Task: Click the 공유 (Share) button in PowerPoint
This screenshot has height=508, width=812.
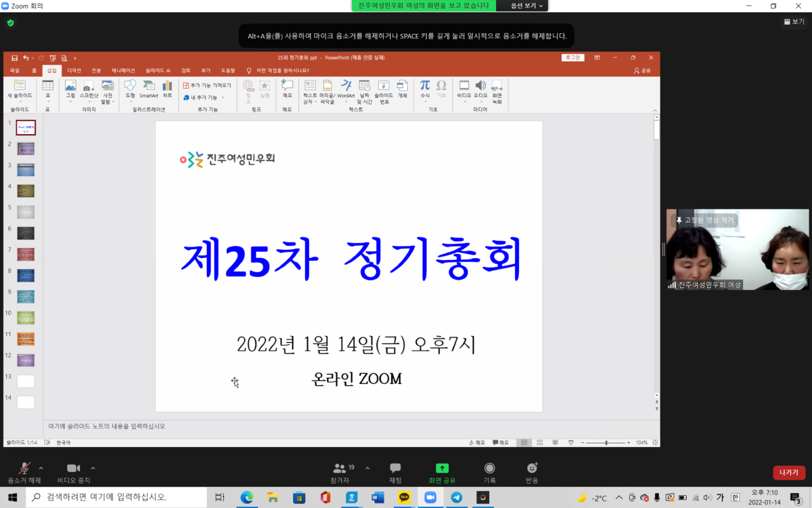Action: point(642,70)
